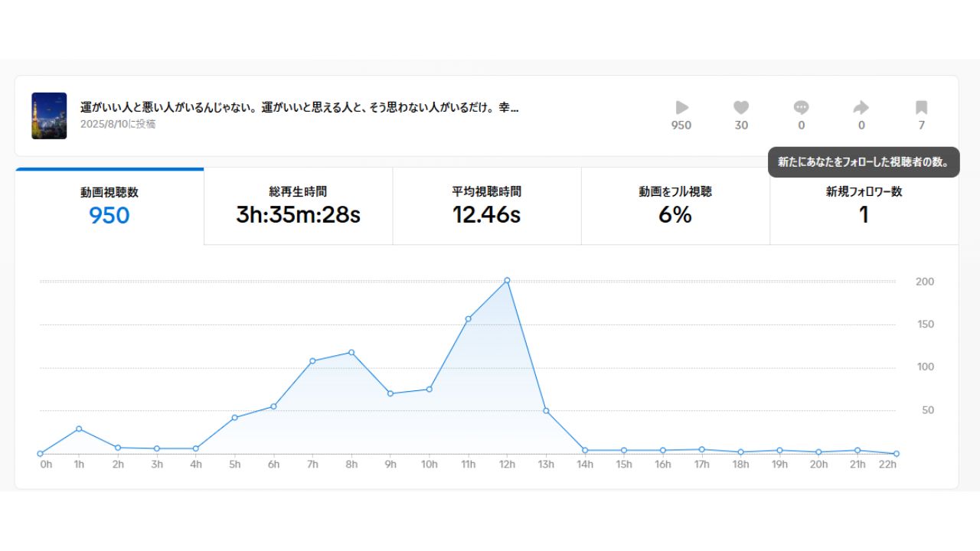The height and width of the screenshot is (551, 980).
Task: Open the 動画をフル視聴 tab
Action: [x=675, y=207]
